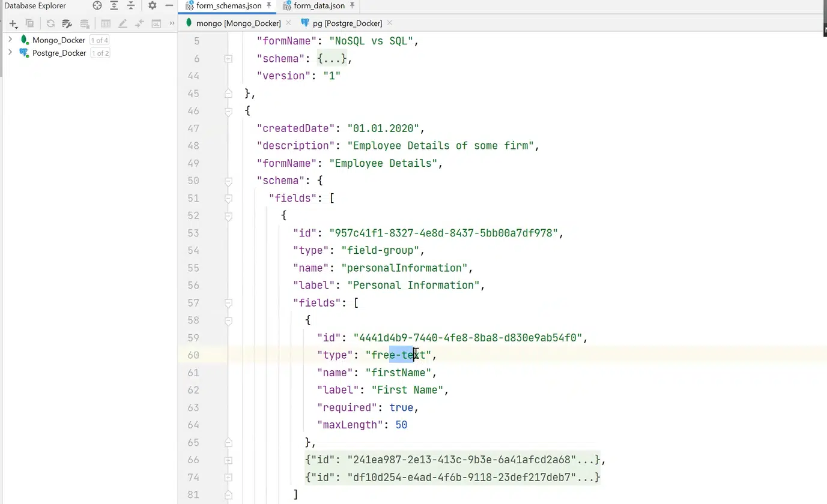This screenshot has width=827, height=504.
Task: Switch to the form_data.json tab
Action: tap(319, 5)
